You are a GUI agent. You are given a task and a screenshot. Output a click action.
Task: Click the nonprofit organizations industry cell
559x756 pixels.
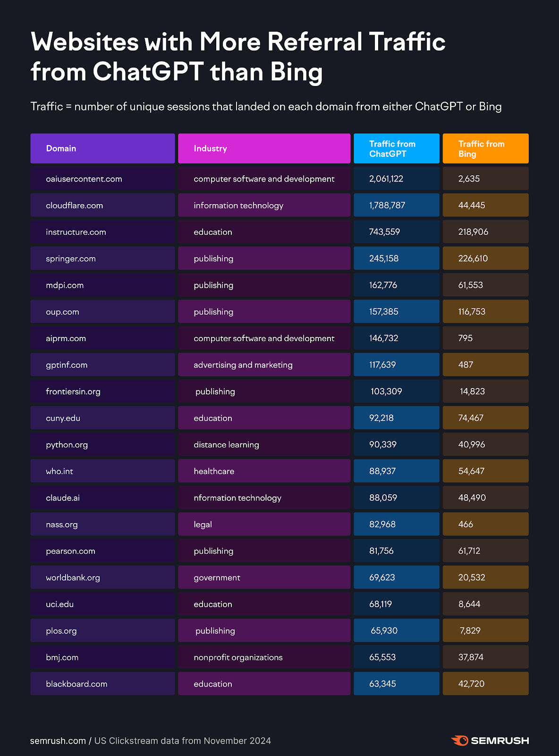pyautogui.click(x=238, y=657)
